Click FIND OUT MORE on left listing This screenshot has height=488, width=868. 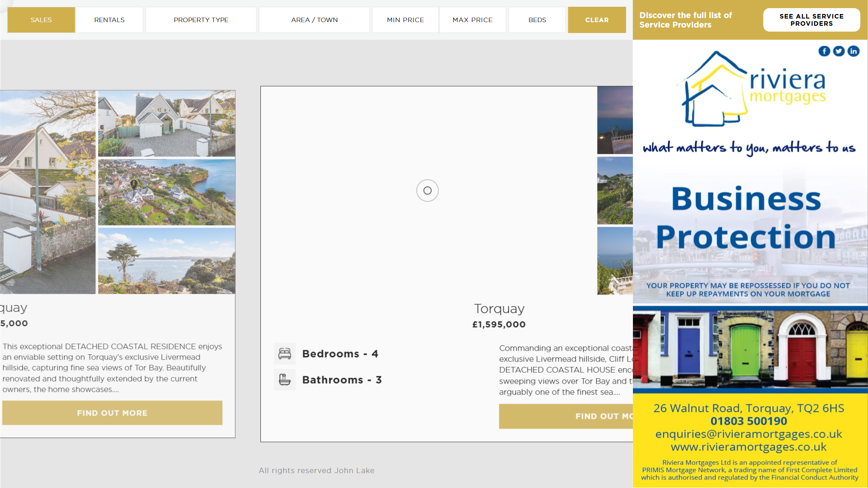tap(112, 413)
